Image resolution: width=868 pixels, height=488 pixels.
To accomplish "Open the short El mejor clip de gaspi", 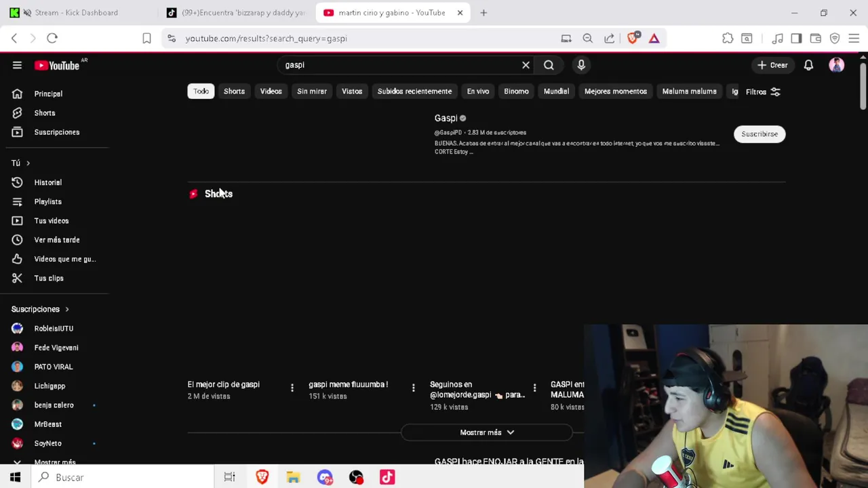I will point(223,384).
